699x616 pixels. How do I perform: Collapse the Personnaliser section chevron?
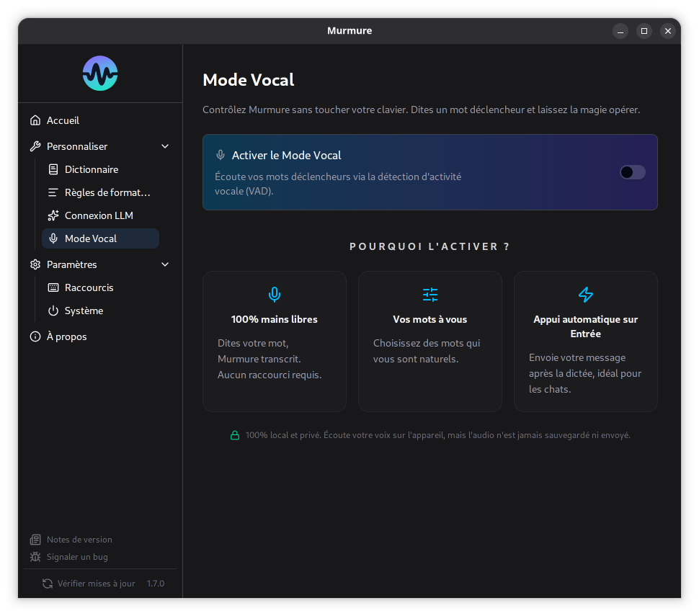[165, 146]
